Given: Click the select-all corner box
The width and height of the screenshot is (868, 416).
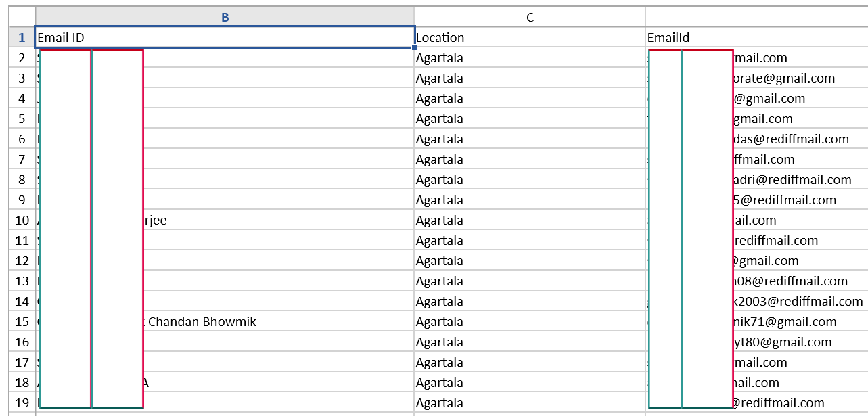Looking at the screenshot, I should coord(22,17).
